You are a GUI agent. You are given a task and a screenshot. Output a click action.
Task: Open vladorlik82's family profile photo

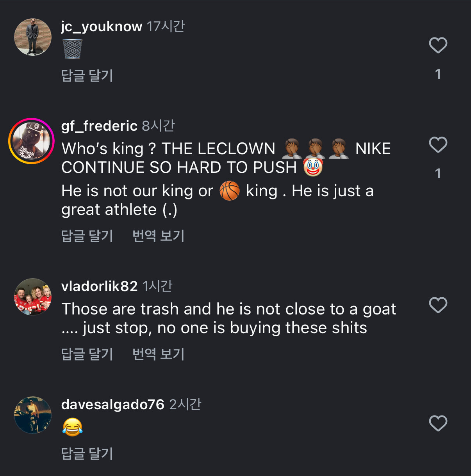pos(33,297)
